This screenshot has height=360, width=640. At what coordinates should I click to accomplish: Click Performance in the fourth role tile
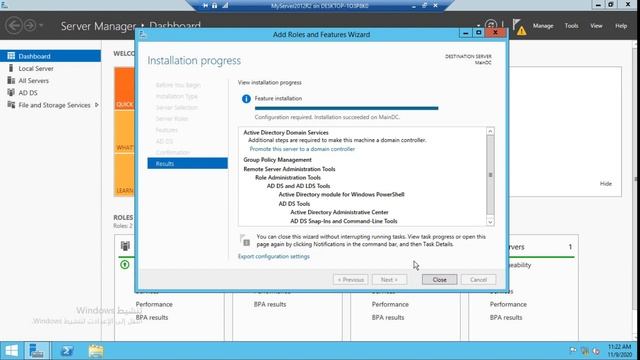point(508,304)
